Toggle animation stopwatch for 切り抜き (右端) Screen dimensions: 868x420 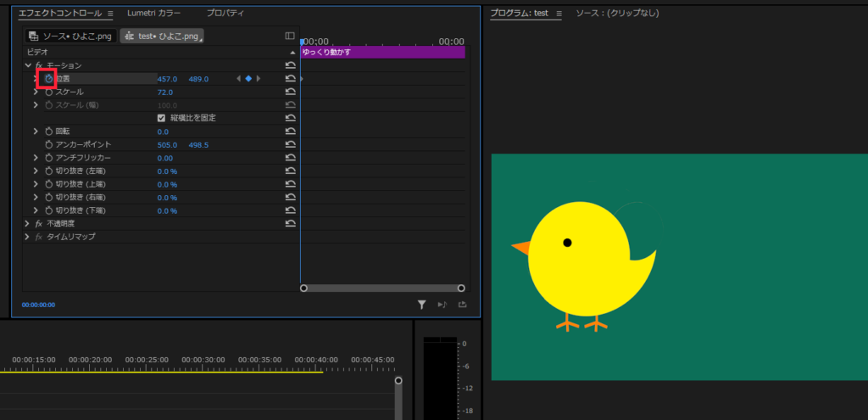[48, 197]
